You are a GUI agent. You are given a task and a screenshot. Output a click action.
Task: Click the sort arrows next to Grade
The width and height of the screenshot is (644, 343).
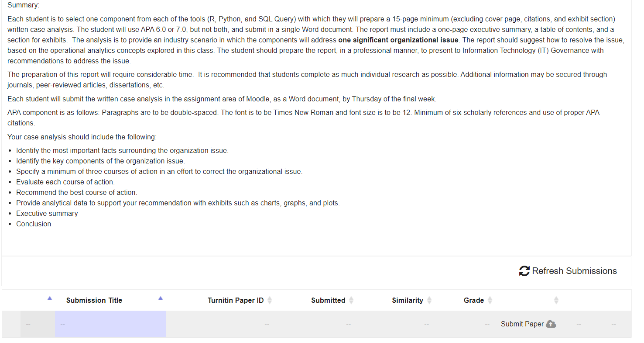pyautogui.click(x=490, y=300)
